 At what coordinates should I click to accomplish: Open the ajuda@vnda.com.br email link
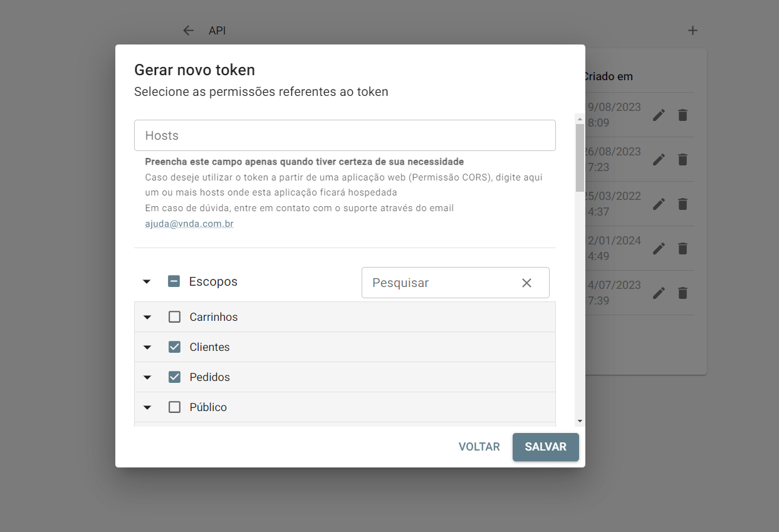(x=189, y=224)
